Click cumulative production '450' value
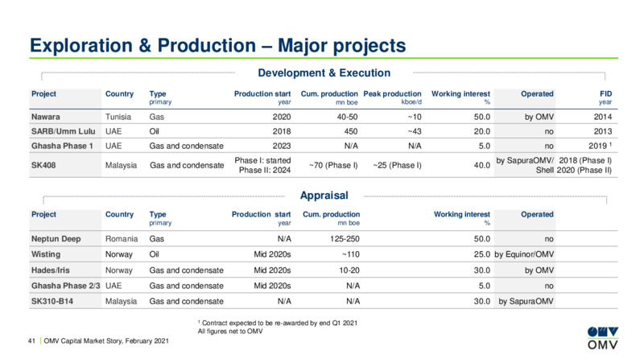 point(350,131)
